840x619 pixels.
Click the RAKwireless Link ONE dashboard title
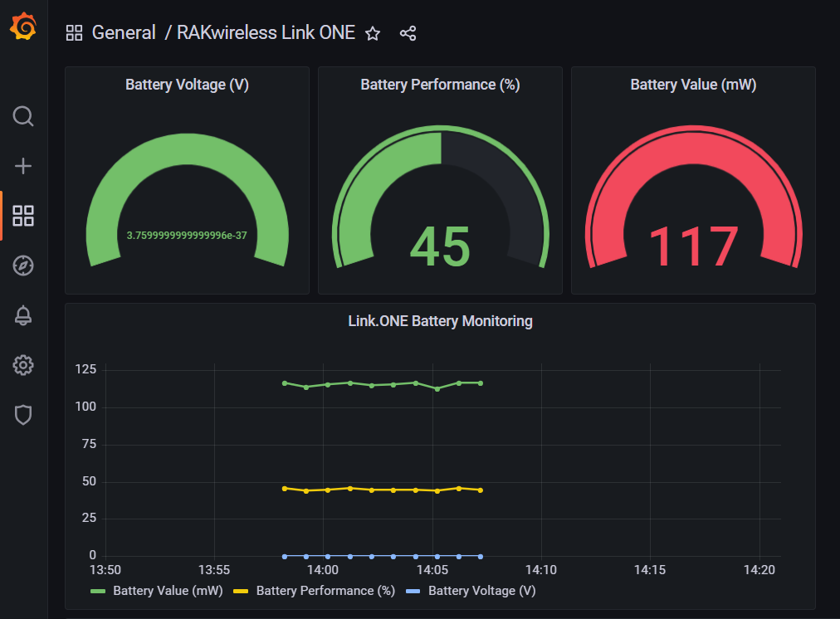(x=266, y=32)
